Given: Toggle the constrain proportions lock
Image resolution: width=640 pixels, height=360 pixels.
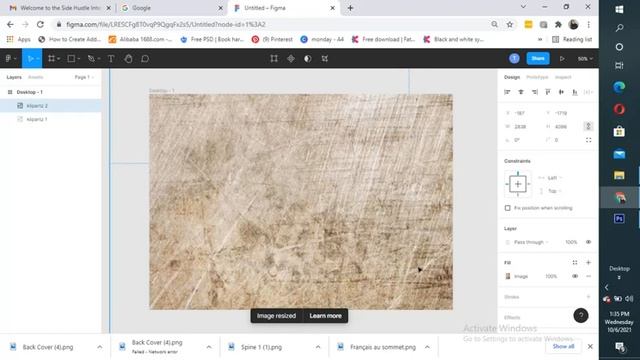Looking at the screenshot, I should (x=588, y=127).
